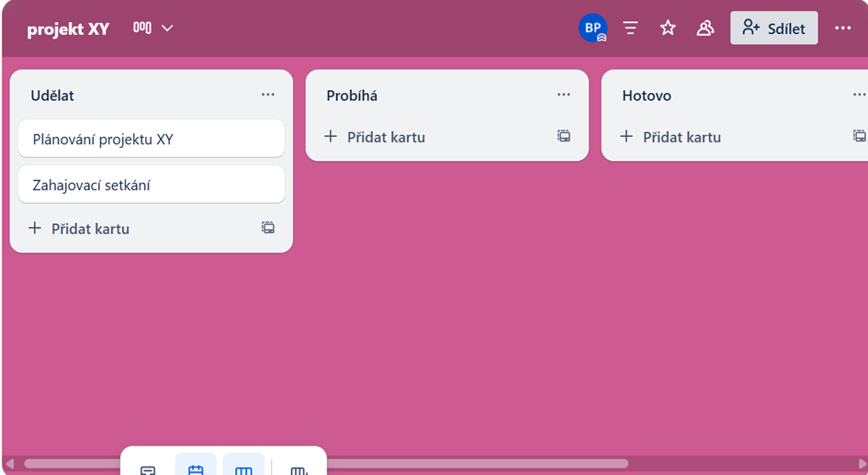
Task: Toggle the planner calendar icon in bottom bar
Action: coord(196,468)
